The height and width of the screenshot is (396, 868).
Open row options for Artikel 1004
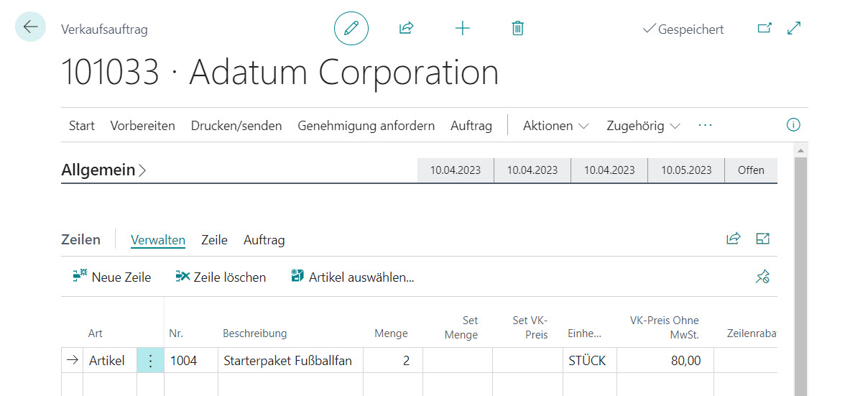150,361
